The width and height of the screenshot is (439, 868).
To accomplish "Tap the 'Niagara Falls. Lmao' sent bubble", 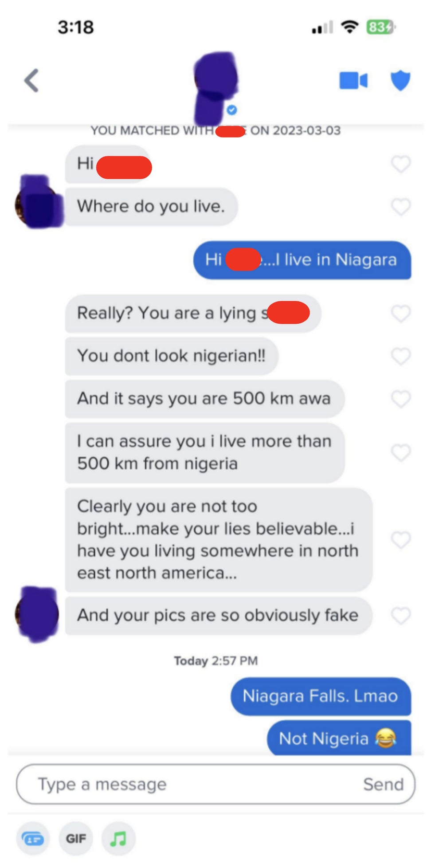I will pyautogui.click(x=321, y=696).
